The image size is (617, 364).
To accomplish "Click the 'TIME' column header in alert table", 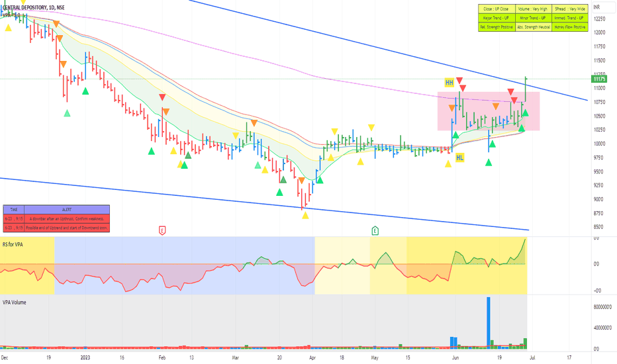I will 14,209.
